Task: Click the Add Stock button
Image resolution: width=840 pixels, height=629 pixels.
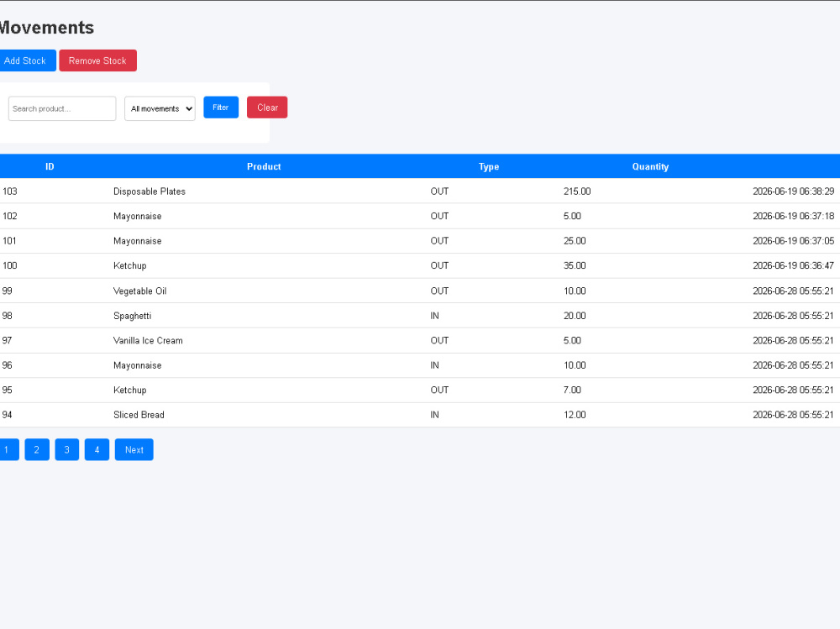Action: 27,60
